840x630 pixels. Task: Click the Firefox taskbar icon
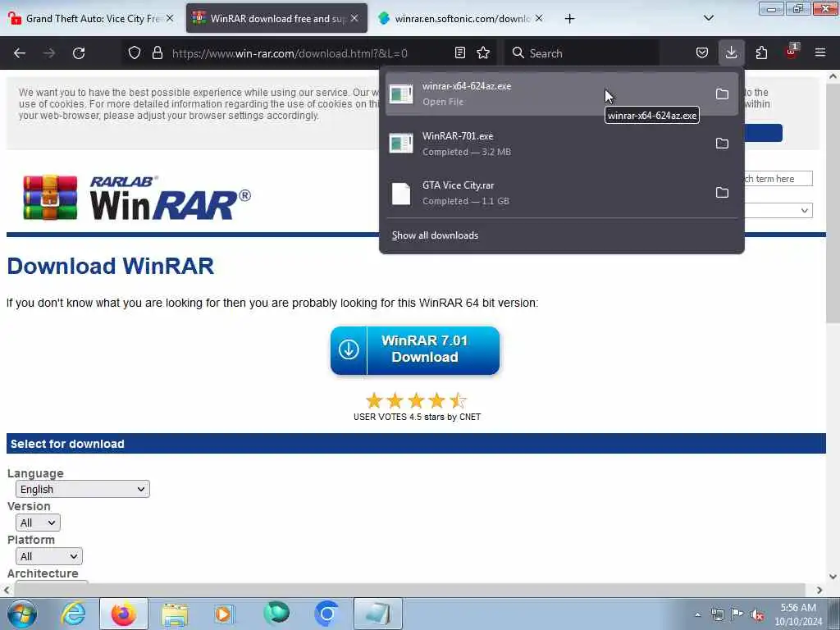click(124, 614)
